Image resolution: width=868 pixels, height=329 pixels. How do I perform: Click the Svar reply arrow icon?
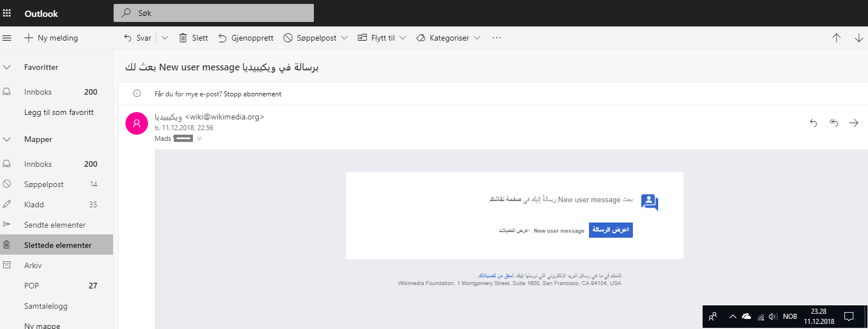(x=128, y=38)
